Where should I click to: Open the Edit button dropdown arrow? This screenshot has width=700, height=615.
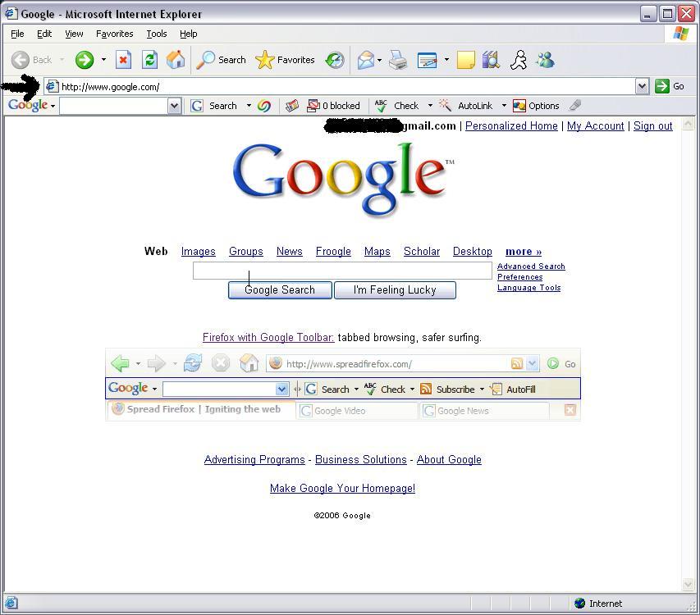446,59
